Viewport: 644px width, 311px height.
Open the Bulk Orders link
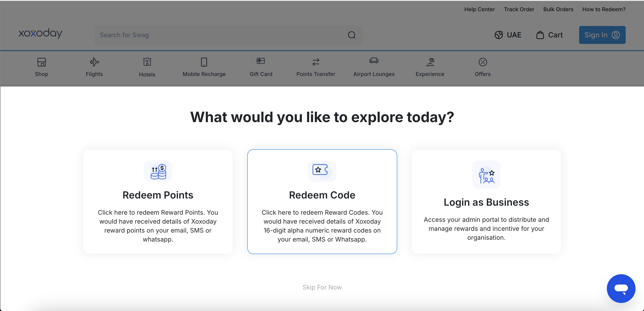[x=558, y=9]
